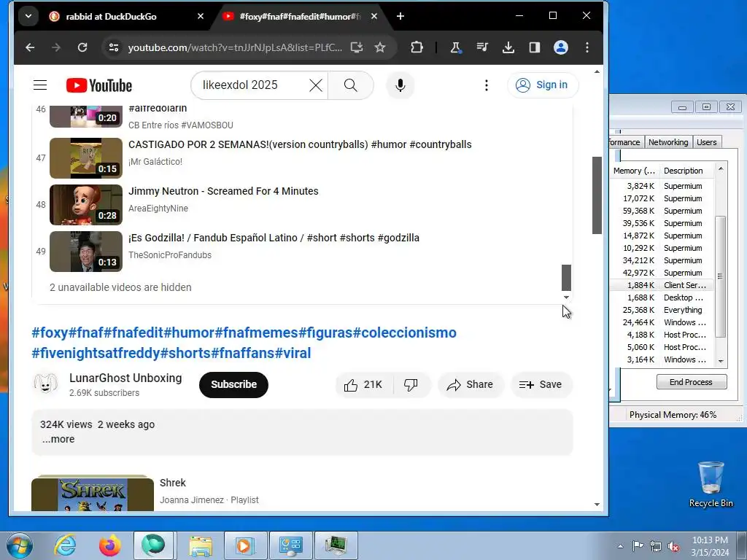Image resolution: width=747 pixels, height=560 pixels.
Task: Click the Share button
Action: point(471,385)
